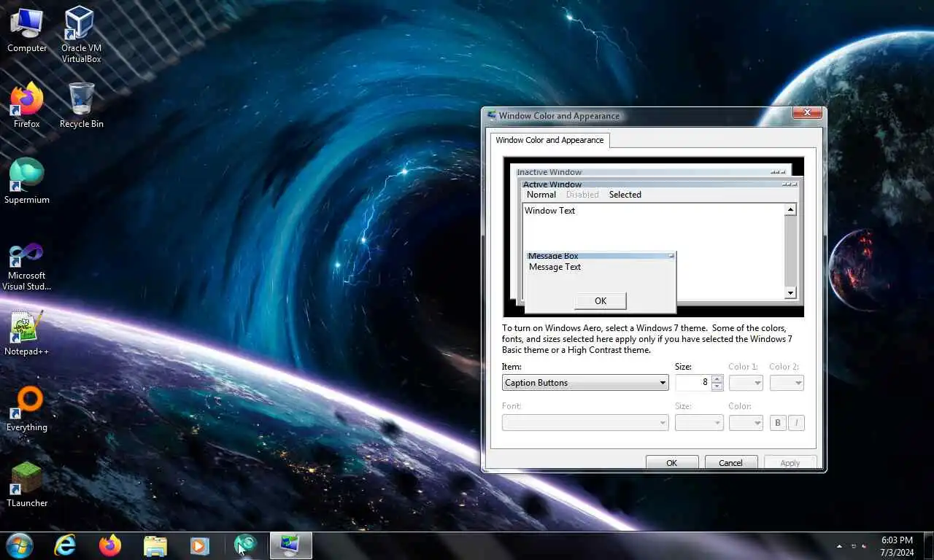Select the Supermium desktop shortcut
Image resolution: width=934 pixels, height=560 pixels.
(27, 182)
